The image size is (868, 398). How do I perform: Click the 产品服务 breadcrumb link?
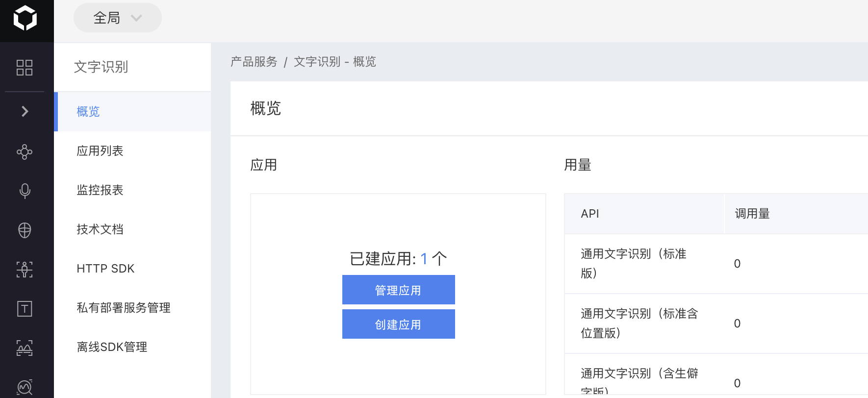(x=254, y=62)
